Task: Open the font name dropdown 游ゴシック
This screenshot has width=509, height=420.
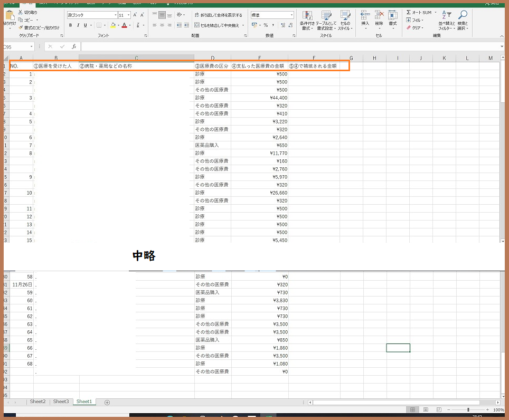Action: tap(116, 15)
